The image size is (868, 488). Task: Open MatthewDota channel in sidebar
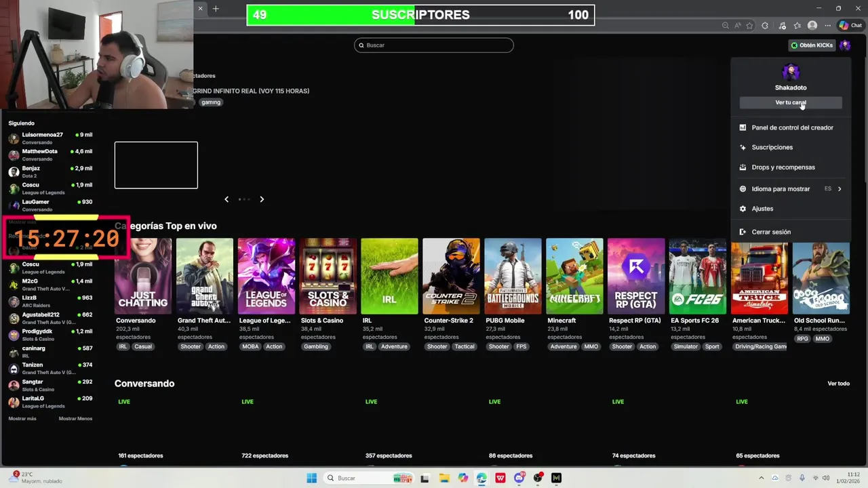[51, 155]
